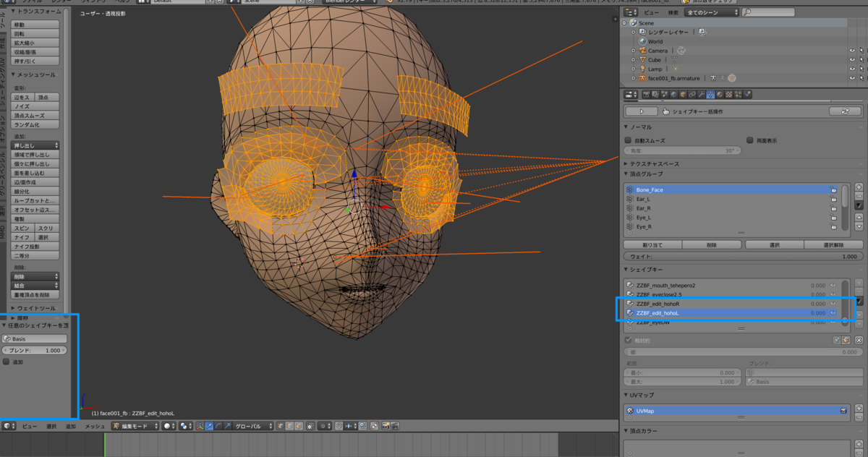
Task: Open the Material properties tab icon
Action: point(720,94)
